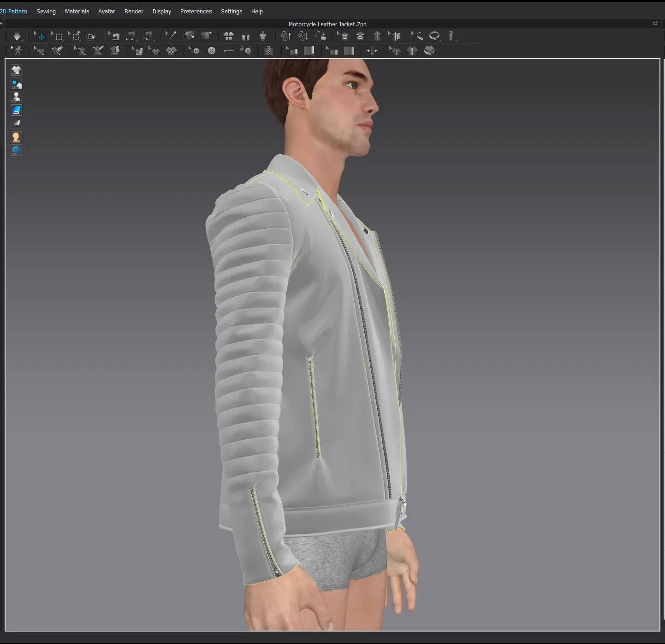Image resolution: width=665 pixels, height=644 pixels.
Task: Toggle Show 3D Attachment visibility icon
Action: pyautogui.click(x=16, y=84)
